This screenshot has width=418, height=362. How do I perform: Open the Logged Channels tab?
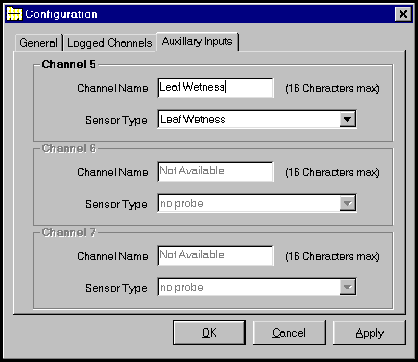(x=110, y=43)
